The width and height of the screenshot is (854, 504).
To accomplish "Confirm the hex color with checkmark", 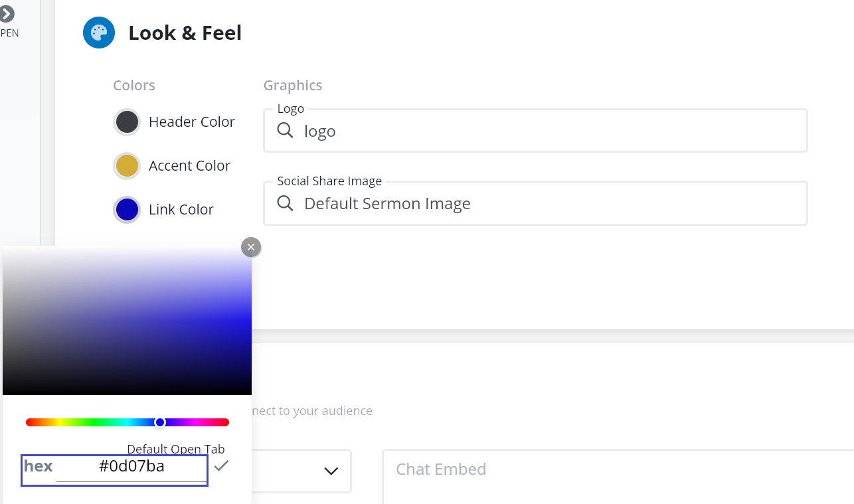I will 221,465.
